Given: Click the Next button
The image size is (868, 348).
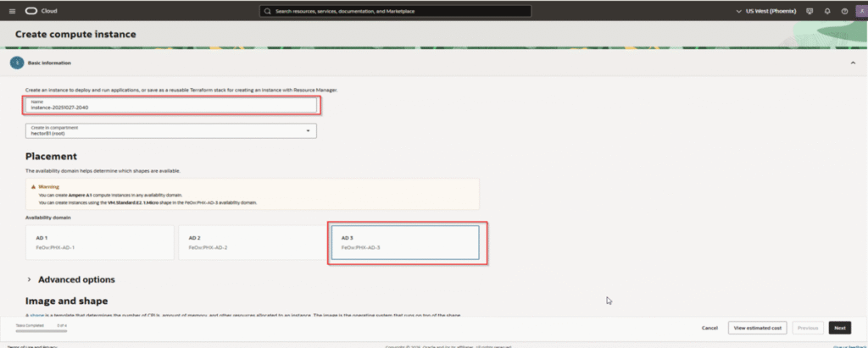Looking at the screenshot, I should 838,328.
